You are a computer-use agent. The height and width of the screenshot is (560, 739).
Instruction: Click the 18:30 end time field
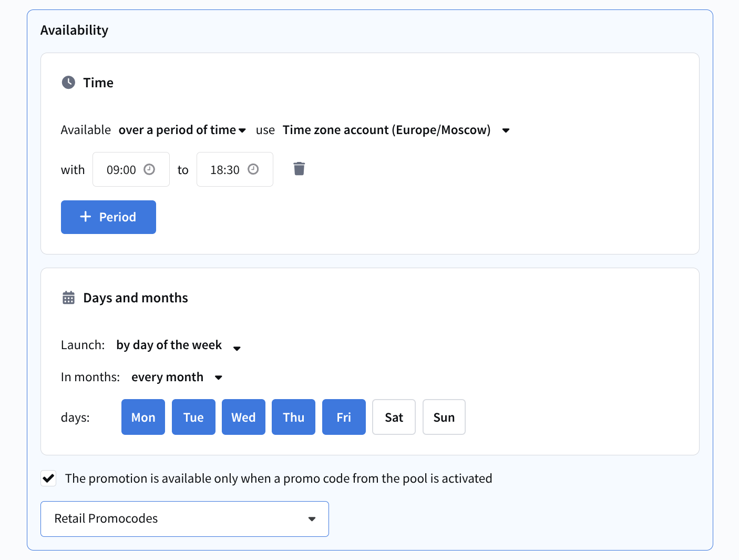225,170
